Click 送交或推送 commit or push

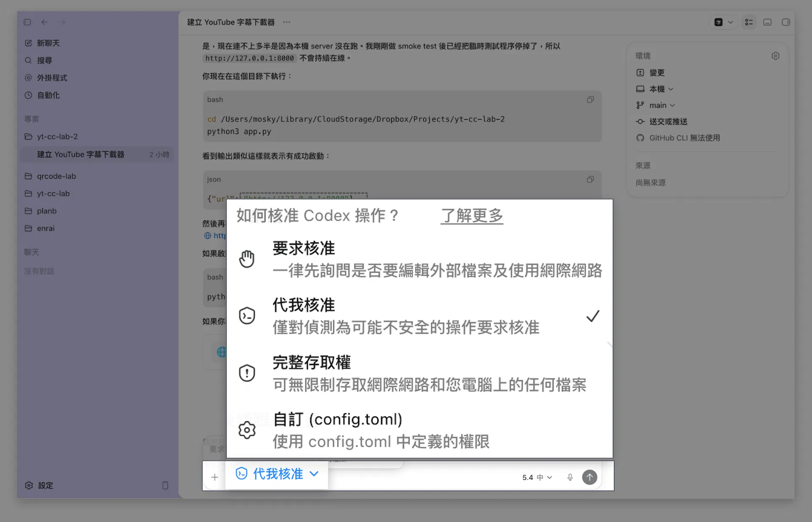pos(662,122)
